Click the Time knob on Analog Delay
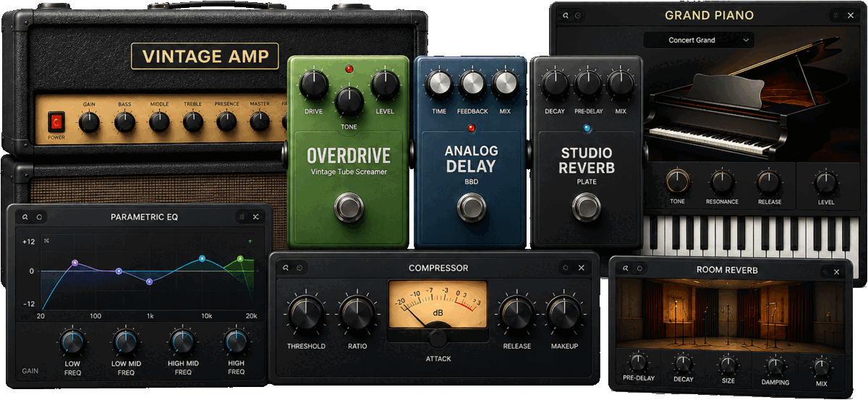 point(439,85)
